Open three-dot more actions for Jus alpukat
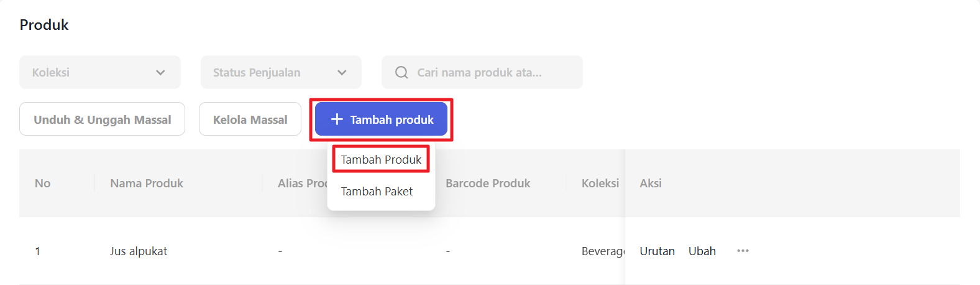Viewport: 980px width, 285px height. coord(743,251)
